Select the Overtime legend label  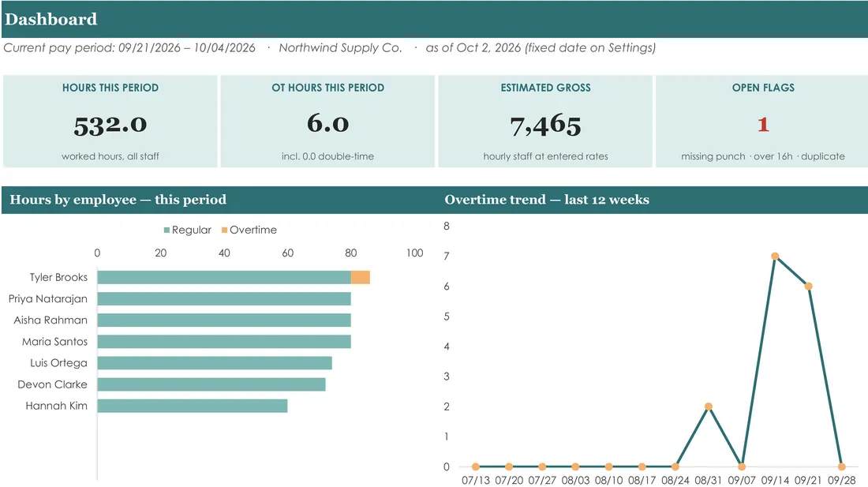tap(253, 230)
